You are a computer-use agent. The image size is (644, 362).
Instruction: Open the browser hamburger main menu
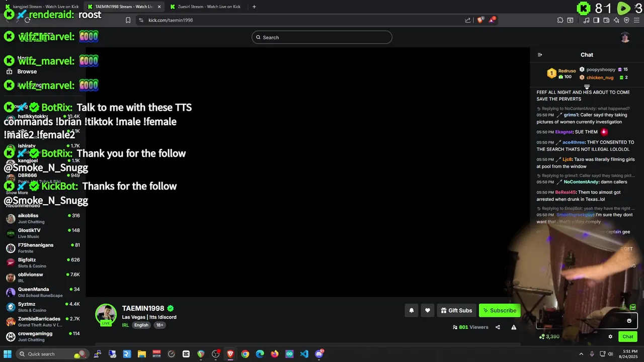636,20
